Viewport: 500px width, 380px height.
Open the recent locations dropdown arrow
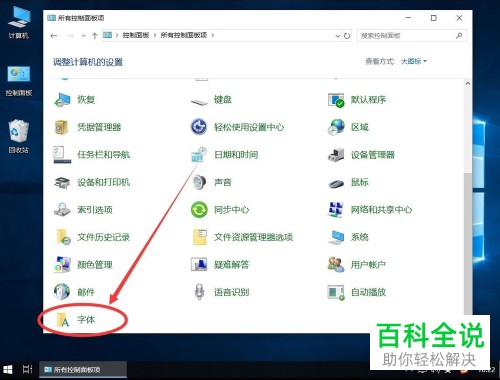point(83,36)
